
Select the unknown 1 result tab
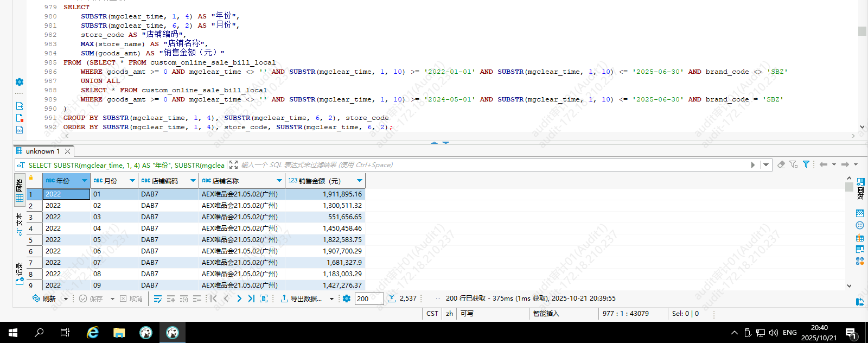[42, 151]
